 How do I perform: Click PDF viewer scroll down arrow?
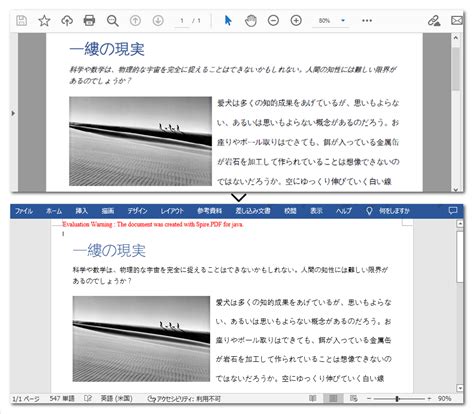coord(456,189)
